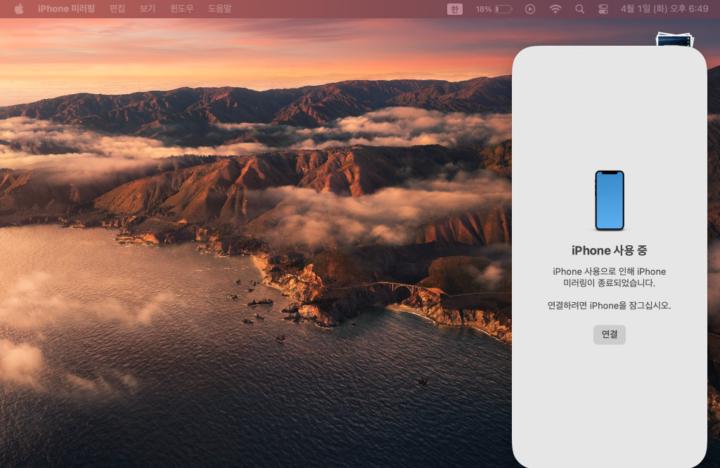Viewport: 720px width, 468px height.
Task: Click the 연결 button
Action: tap(609, 334)
